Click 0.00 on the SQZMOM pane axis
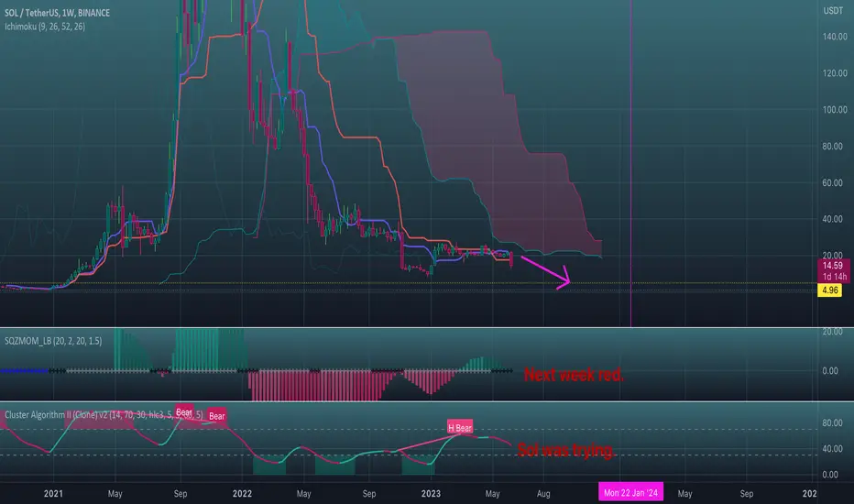854x504 pixels. pyautogui.click(x=830, y=371)
